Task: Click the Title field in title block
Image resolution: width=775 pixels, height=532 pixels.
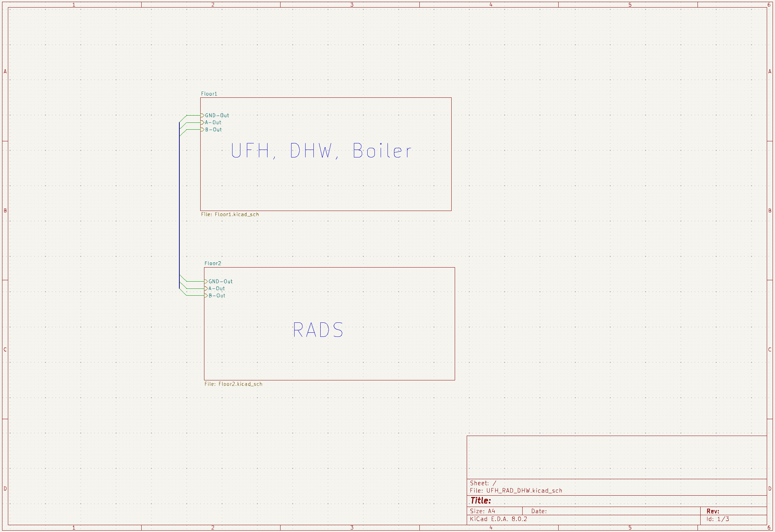Action: click(480, 501)
